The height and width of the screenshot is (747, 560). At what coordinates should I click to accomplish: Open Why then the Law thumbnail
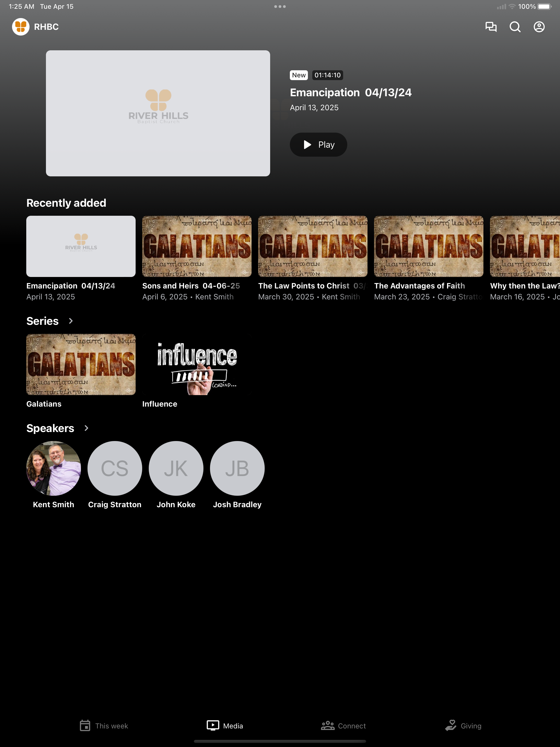click(x=525, y=246)
